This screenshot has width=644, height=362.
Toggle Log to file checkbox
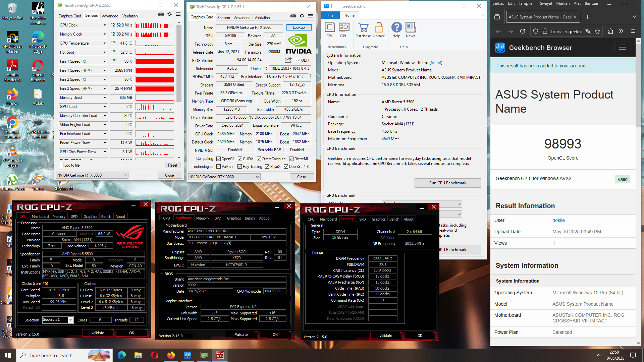[61, 165]
